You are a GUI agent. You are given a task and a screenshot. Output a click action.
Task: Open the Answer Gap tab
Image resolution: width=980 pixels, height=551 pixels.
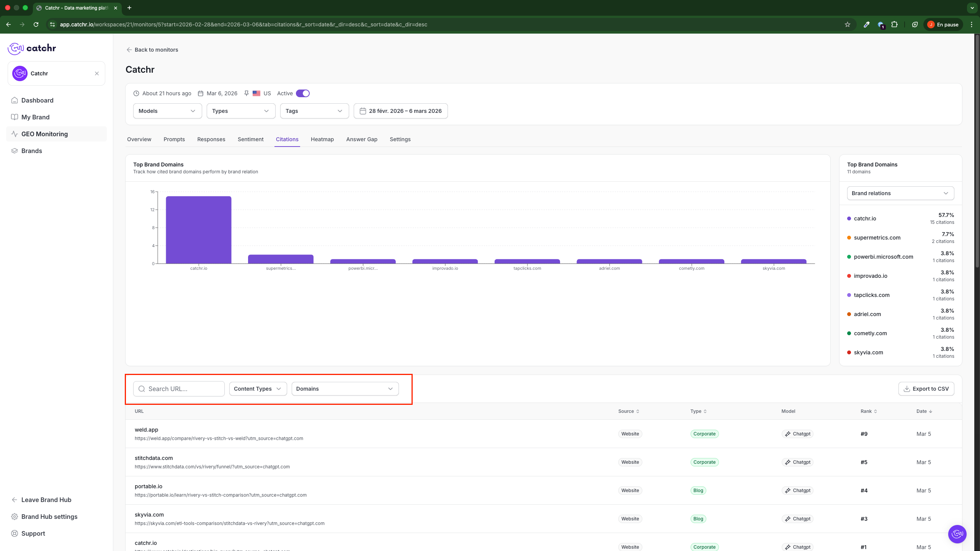coord(361,139)
